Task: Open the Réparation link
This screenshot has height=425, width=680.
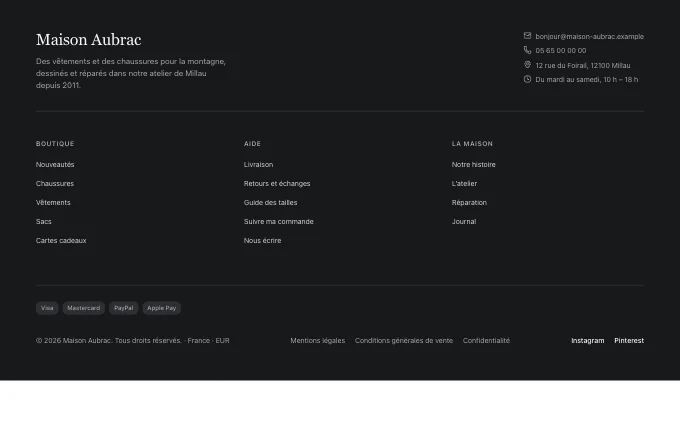Action: pos(469,203)
